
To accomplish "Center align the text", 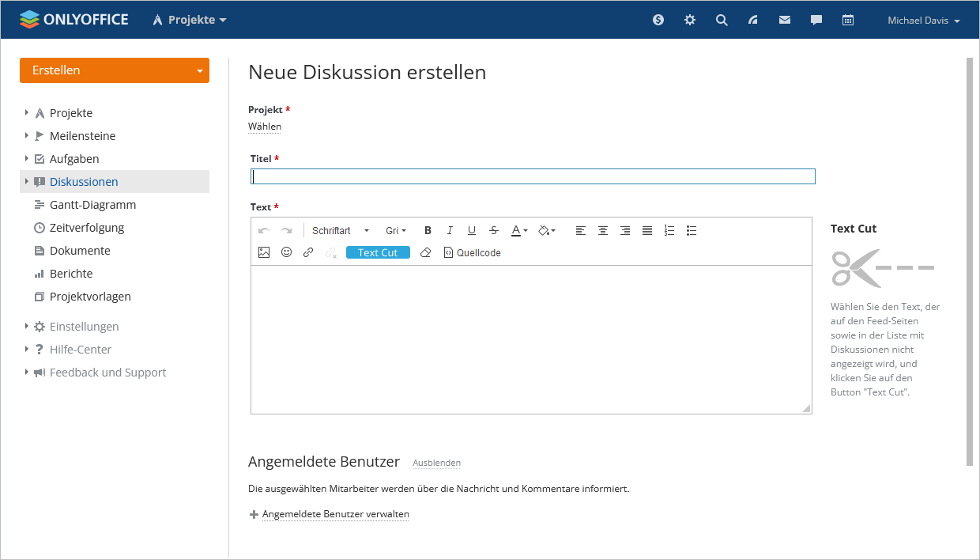I will click(603, 230).
